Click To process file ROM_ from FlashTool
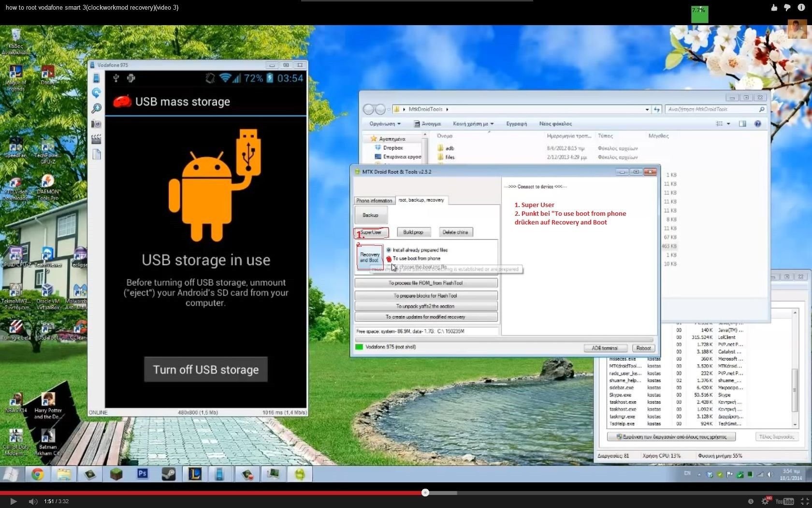The height and width of the screenshot is (508, 812). 426,283
